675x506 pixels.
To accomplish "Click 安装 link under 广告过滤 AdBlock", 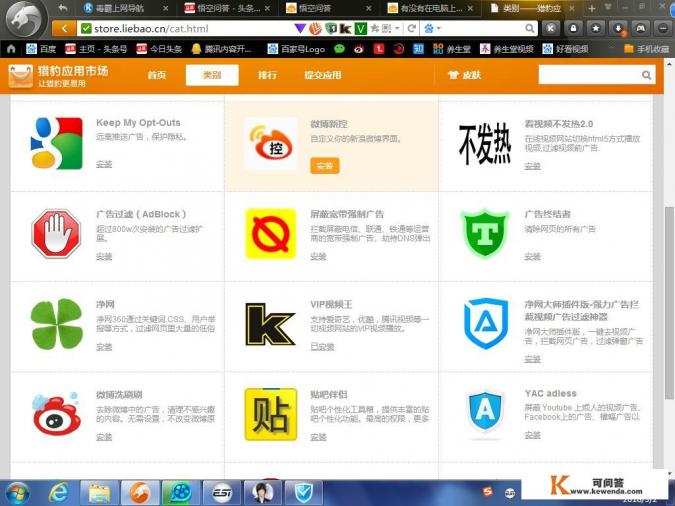I will click(x=104, y=257).
